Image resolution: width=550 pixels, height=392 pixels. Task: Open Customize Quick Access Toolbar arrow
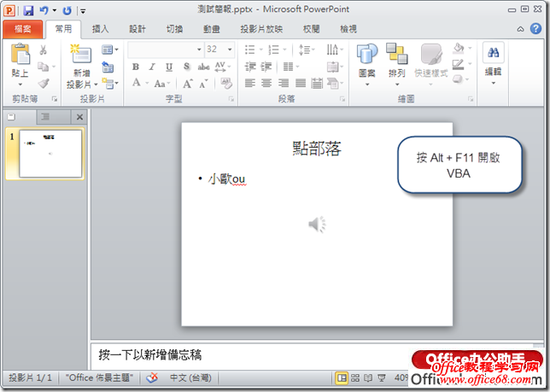pyautogui.click(x=83, y=11)
